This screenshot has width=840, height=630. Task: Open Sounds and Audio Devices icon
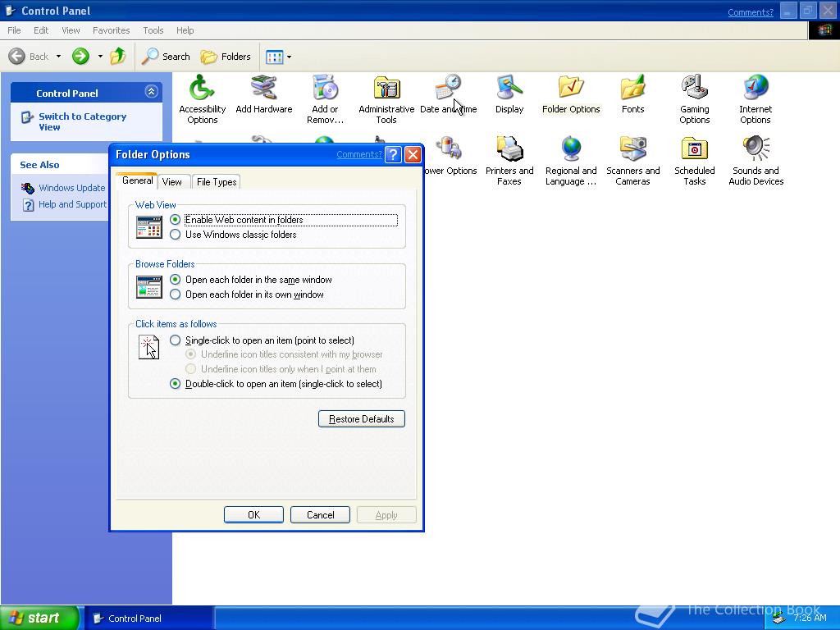(x=756, y=162)
